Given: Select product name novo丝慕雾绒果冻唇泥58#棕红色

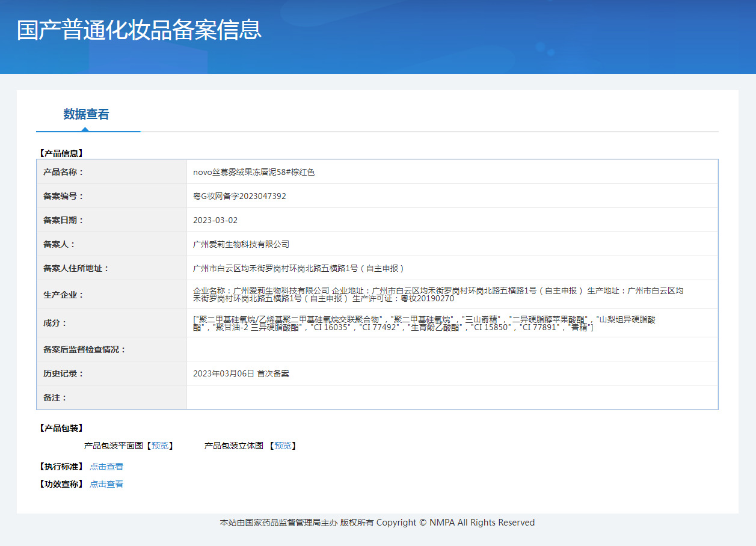Looking at the screenshot, I should click(x=254, y=172).
